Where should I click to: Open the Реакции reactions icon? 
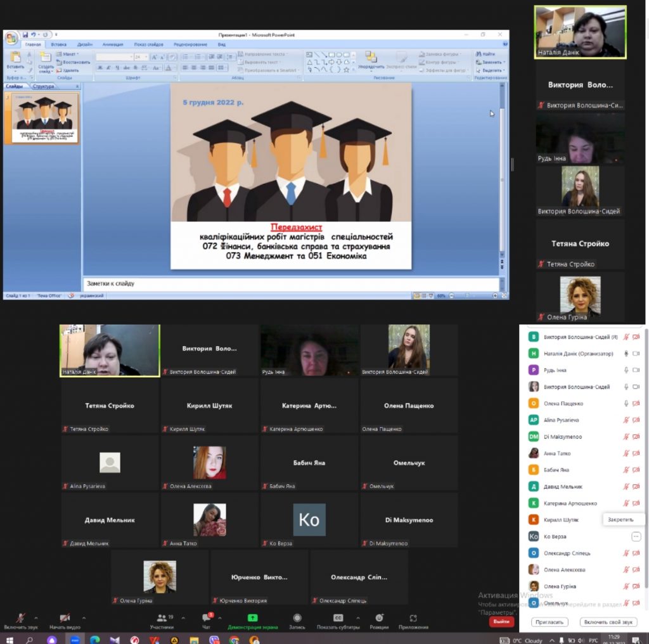tap(378, 617)
